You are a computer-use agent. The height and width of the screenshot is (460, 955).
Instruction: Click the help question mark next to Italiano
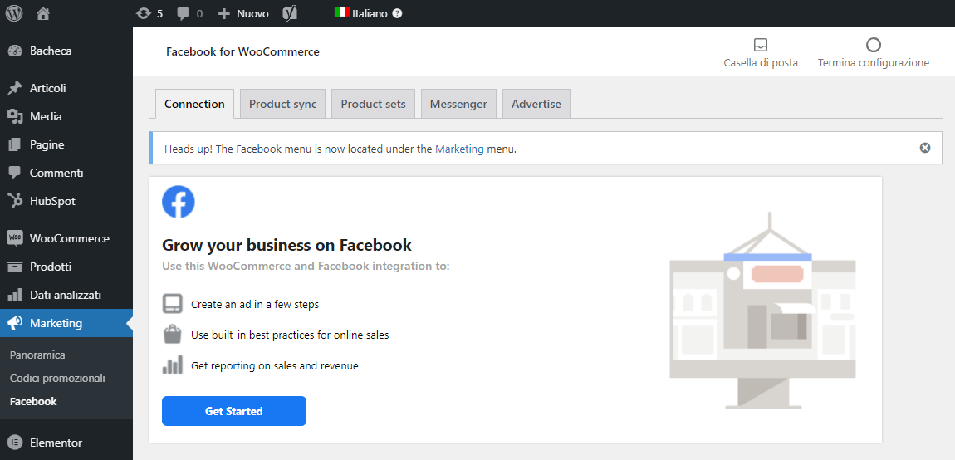pyautogui.click(x=398, y=13)
